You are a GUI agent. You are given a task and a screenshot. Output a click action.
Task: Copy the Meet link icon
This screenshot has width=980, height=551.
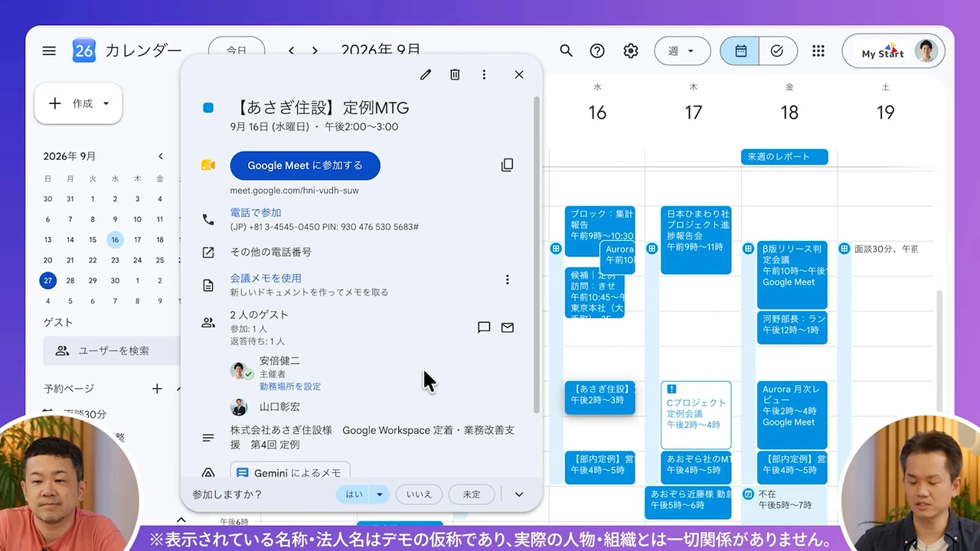click(507, 165)
